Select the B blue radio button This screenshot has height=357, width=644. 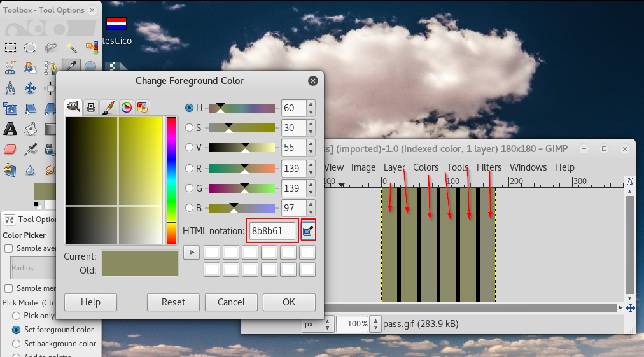click(189, 208)
